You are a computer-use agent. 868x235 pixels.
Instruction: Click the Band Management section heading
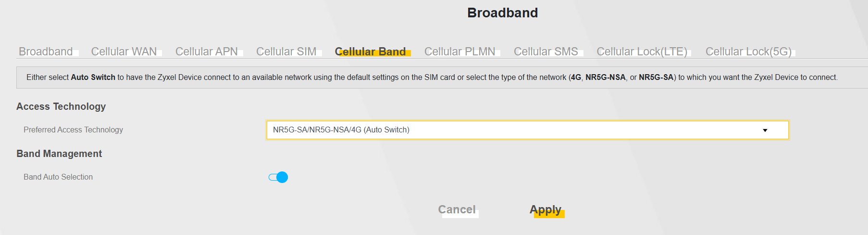pyautogui.click(x=59, y=154)
